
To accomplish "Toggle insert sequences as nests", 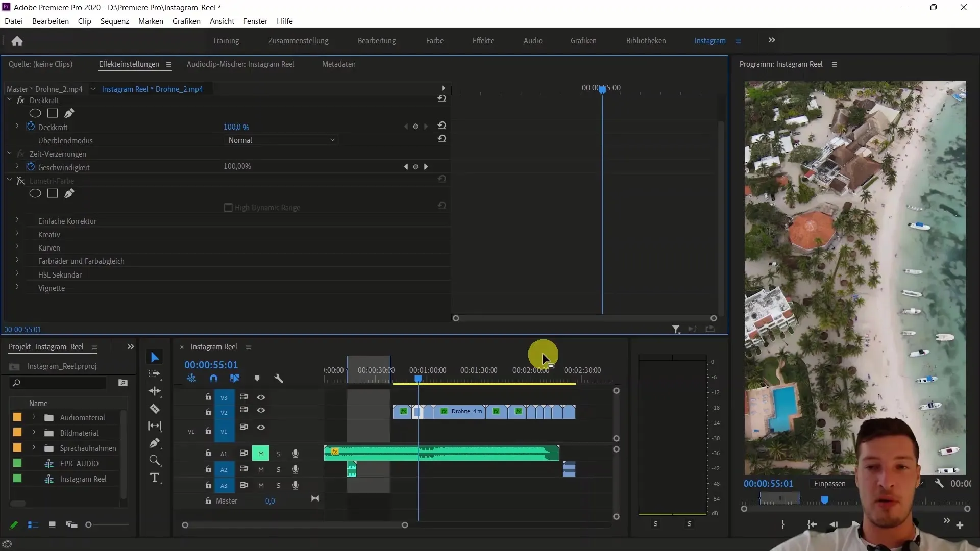I will click(x=191, y=379).
